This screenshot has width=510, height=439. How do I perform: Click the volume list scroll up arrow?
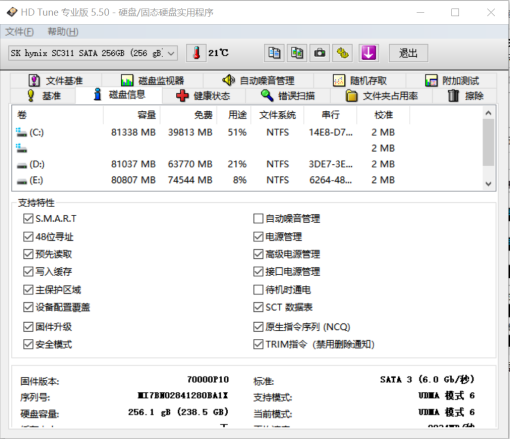pos(488,113)
